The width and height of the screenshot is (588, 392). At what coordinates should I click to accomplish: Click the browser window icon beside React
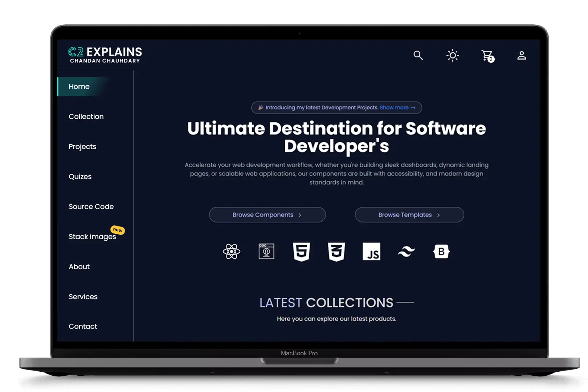[x=266, y=251]
